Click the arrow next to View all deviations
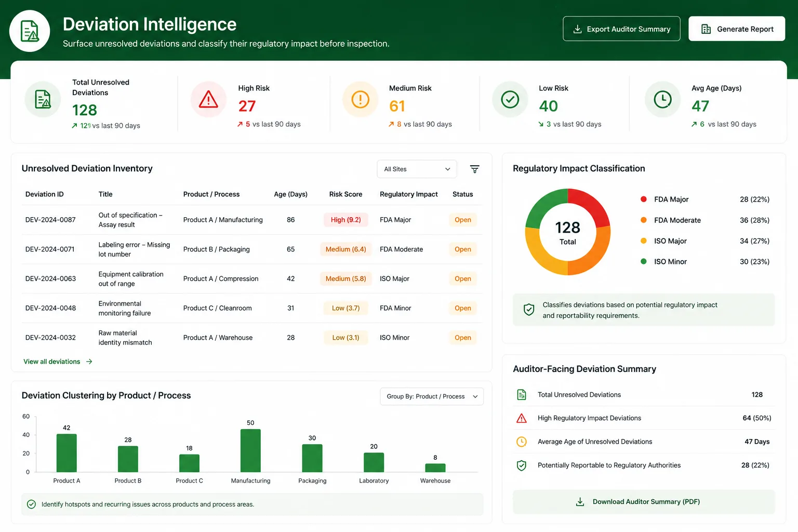 tap(89, 362)
